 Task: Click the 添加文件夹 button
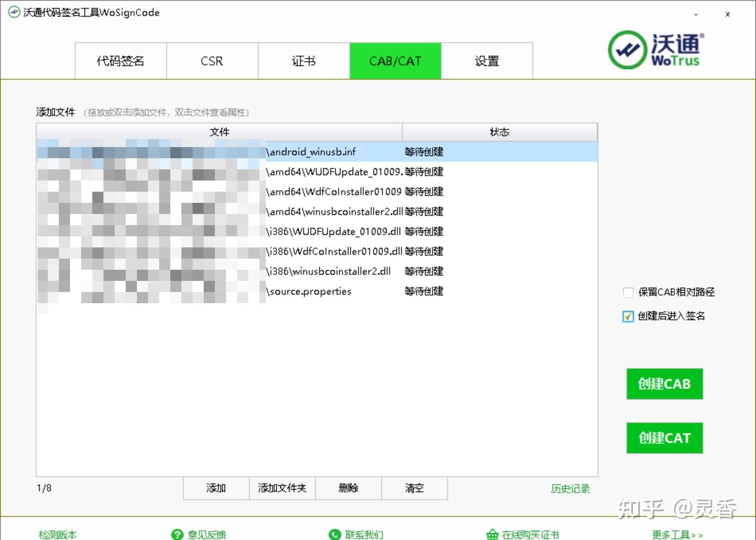click(282, 488)
